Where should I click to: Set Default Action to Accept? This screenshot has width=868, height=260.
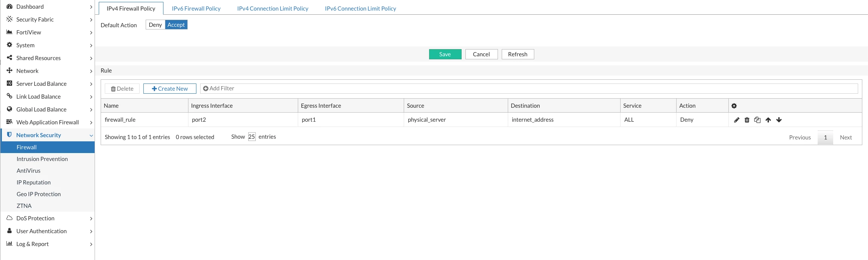point(176,25)
